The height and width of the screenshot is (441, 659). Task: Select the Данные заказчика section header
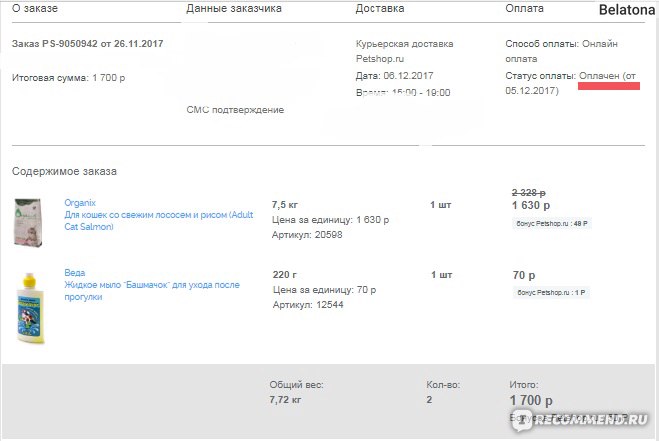click(234, 8)
